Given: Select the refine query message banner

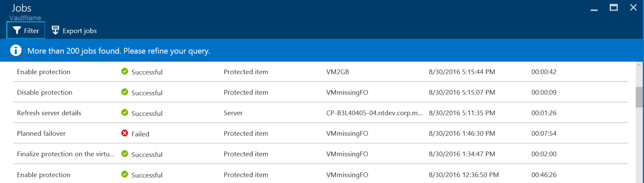Looking at the screenshot, I should pos(119,51).
